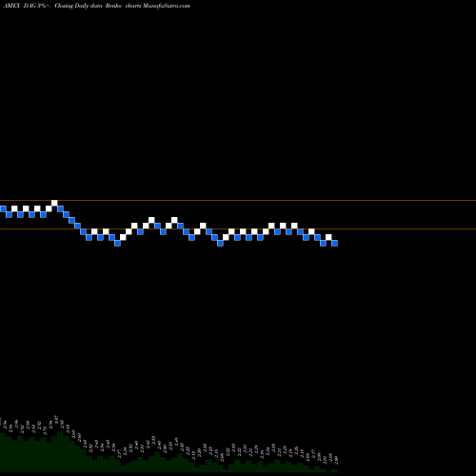Select the highest white Renko brick at the peak
This screenshot has height=476, width=476.
pos(54,203)
